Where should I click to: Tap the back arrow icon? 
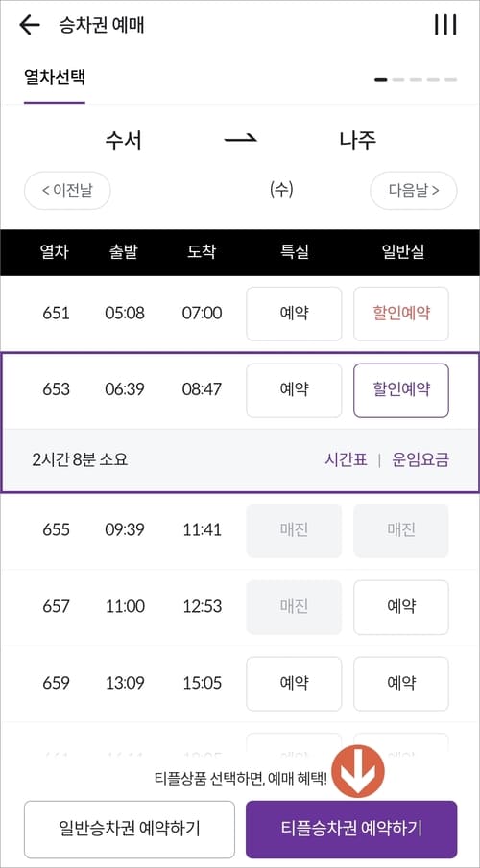30,26
